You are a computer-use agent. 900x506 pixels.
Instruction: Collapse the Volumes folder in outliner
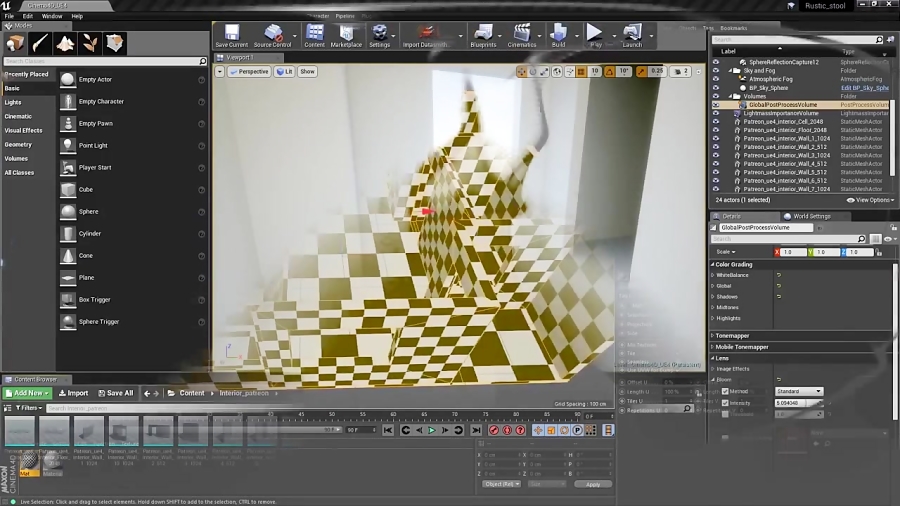(731, 96)
